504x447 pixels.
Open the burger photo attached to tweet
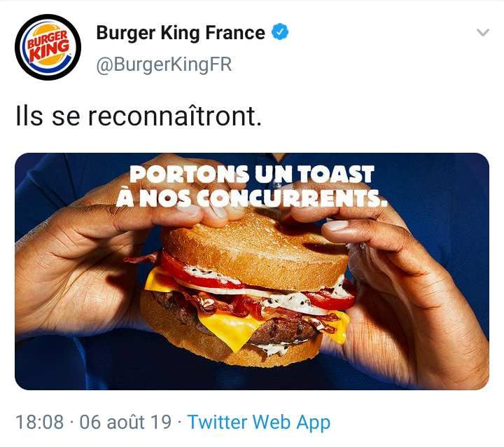252,271
